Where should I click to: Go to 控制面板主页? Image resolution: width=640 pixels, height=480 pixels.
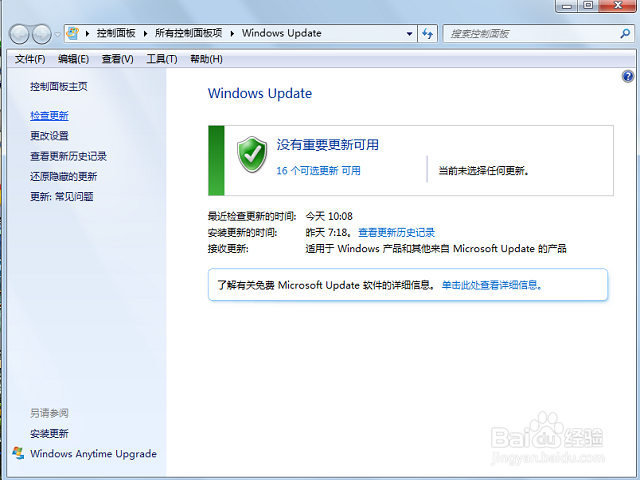tap(59, 87)
